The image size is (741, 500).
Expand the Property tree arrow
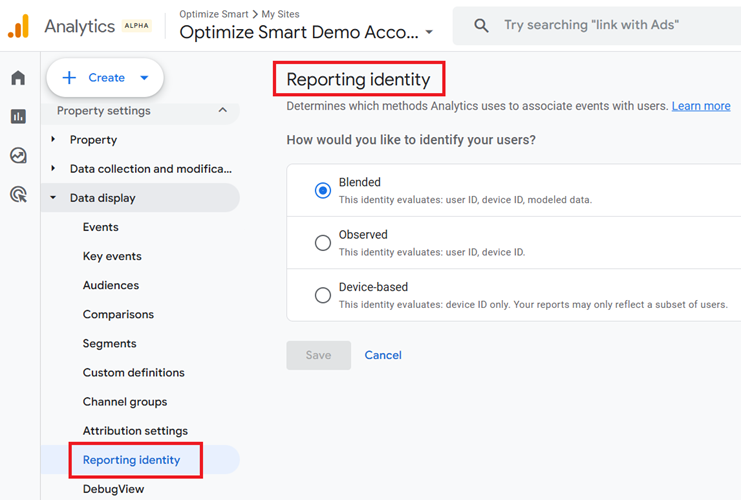click(x=53, y=139)
